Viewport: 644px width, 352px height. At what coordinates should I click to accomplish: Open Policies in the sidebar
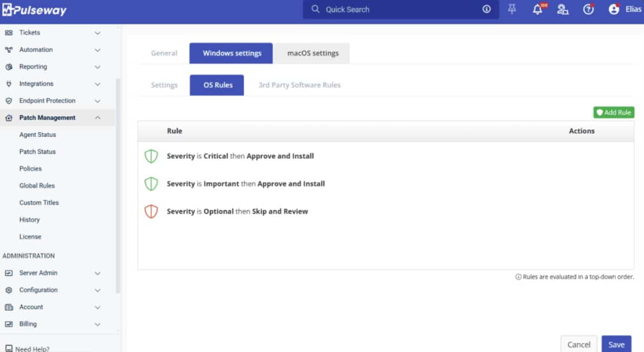30,168
